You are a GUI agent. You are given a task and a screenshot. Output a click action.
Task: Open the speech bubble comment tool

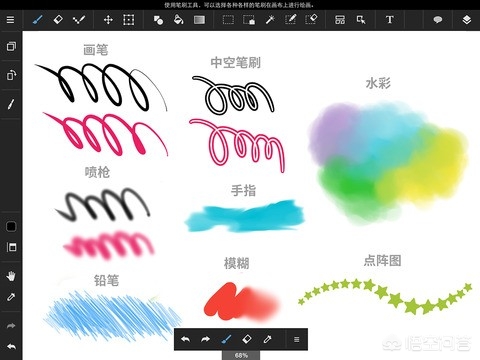click(x=438, y=20)
